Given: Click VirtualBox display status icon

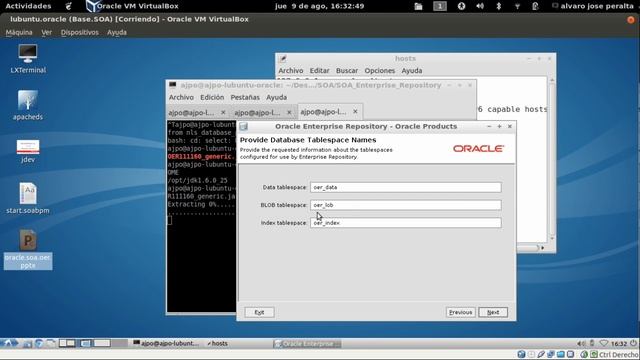Looking at the screenshot, I should tap(571, 354).
